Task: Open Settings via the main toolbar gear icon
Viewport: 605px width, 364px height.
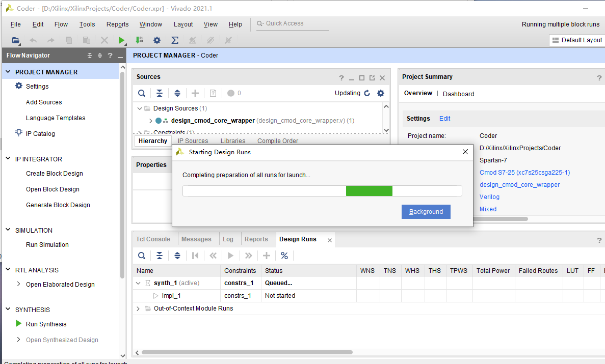Action: [157, 40]
